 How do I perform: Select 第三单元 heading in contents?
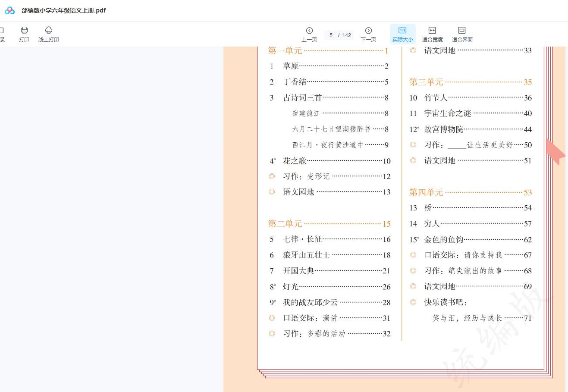[x=426, y=82]
